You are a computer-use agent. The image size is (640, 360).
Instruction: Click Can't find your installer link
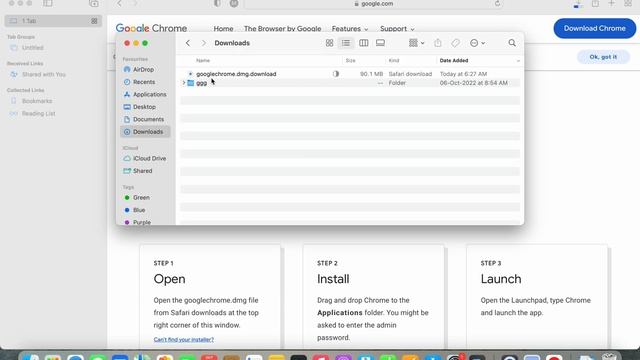(184, 340)
